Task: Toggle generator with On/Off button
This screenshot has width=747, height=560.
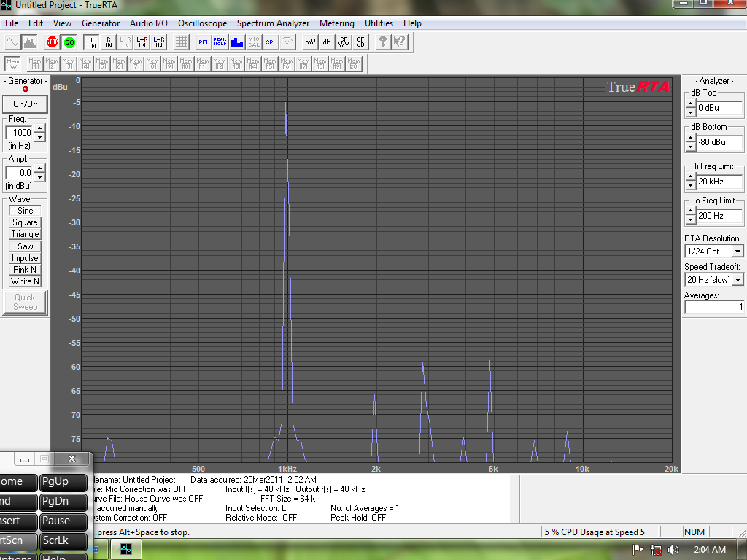Action: coord(26,104)
